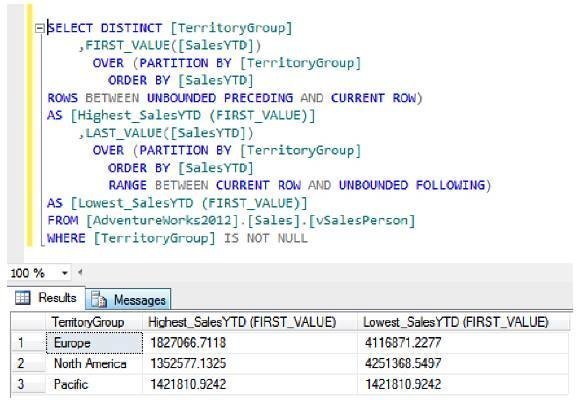Switch to the Messages tab
The width and height of the screenshot is (580, 400).
coord(128,300)
